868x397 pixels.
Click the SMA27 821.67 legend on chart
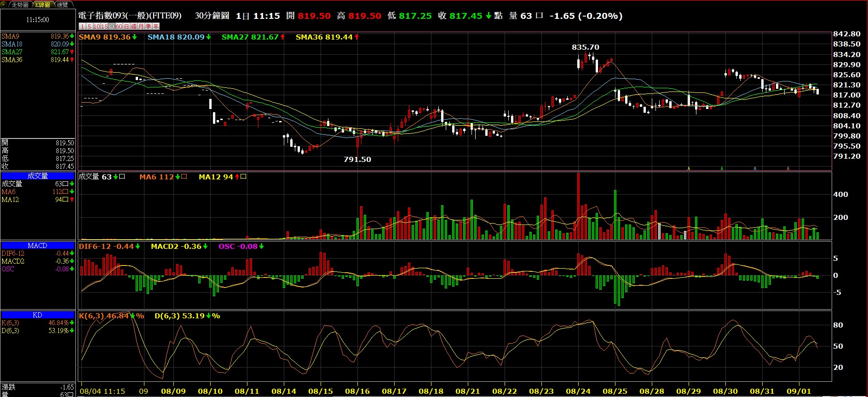click(x=253, y=37)
